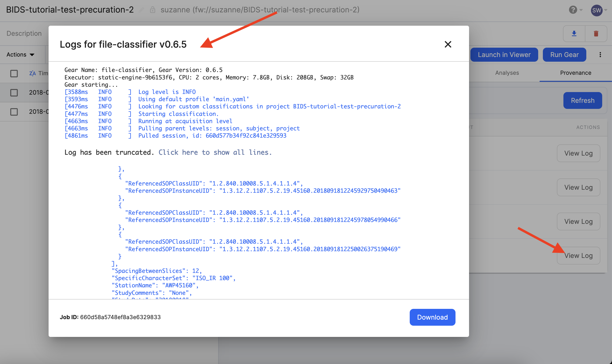This screenshot has width=612, height=364.
Task: Switch to the Provenance tab
Action: coord(576,73)
